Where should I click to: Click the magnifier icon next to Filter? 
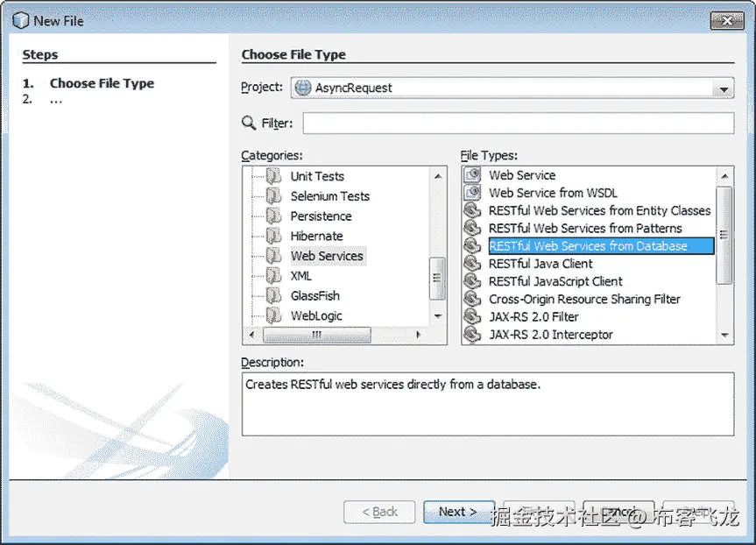248,123
